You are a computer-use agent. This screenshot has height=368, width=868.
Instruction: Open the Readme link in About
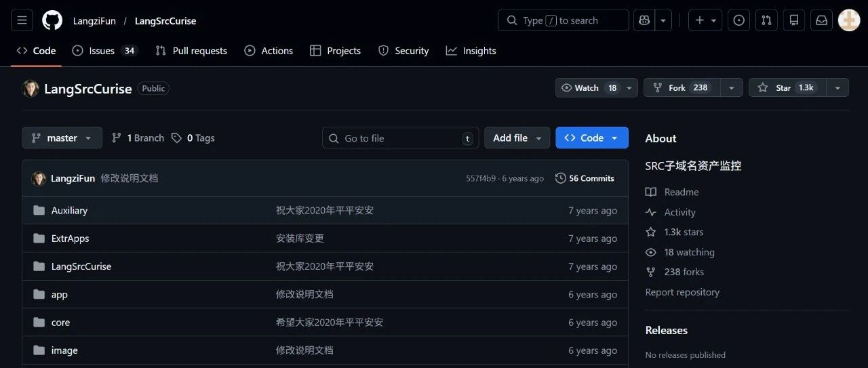(672, 192)
